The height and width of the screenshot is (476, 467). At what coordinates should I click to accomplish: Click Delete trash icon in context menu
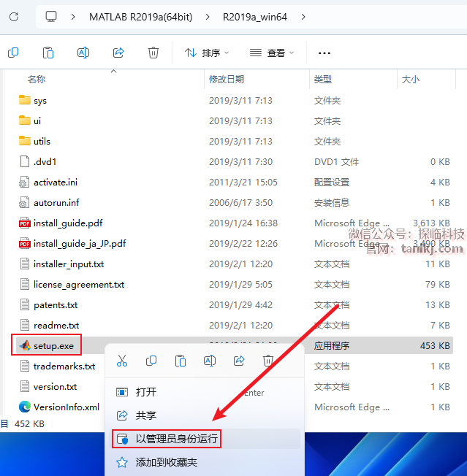pyautogui.click(x=268, y=361)
